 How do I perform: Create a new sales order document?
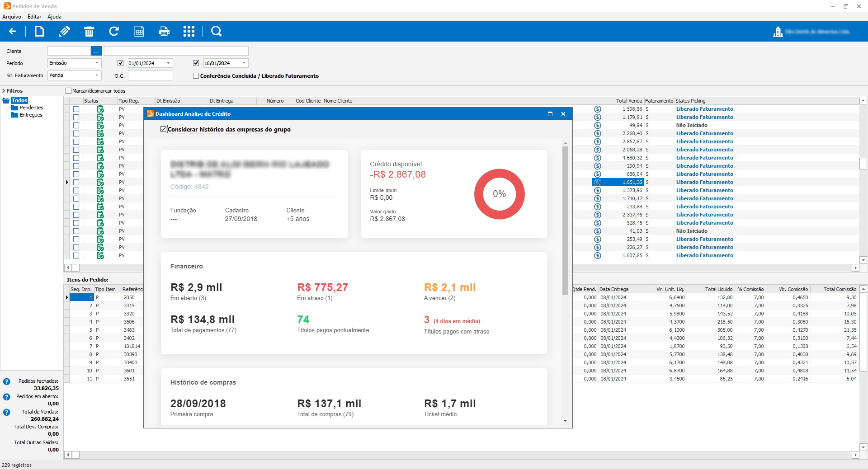pos(39,31)
